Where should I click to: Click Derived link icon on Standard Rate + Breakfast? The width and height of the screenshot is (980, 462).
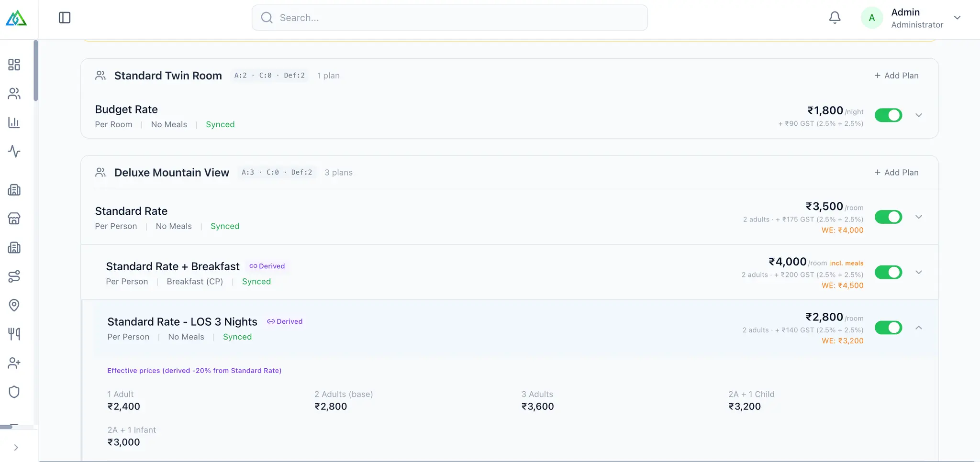(253, 266)
